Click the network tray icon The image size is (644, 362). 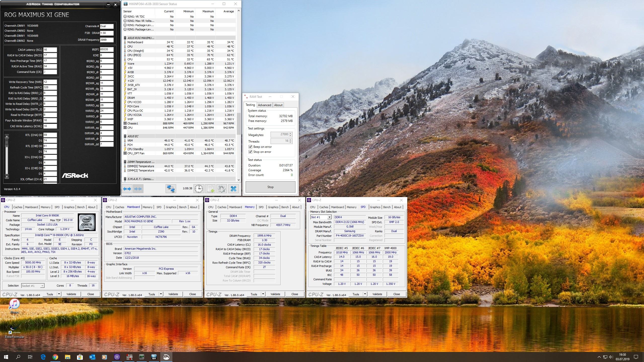pyautogui.click(x=605, y=357)
